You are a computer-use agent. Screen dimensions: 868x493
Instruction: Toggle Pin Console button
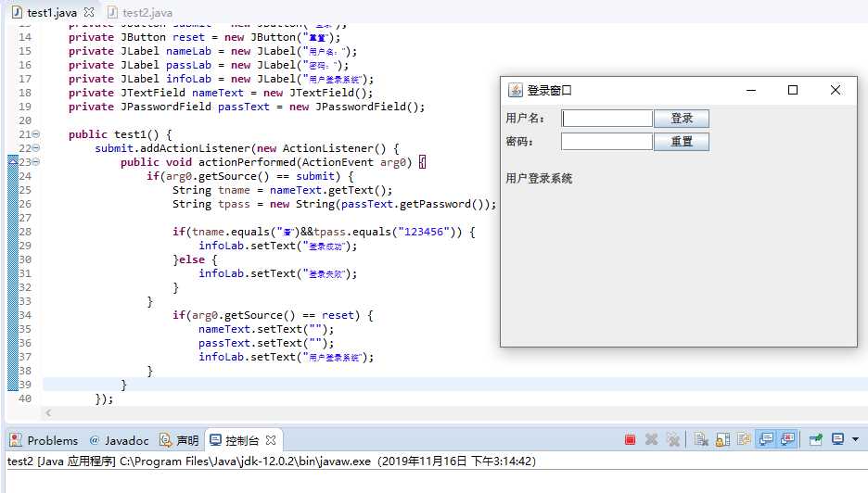(815, 440)
